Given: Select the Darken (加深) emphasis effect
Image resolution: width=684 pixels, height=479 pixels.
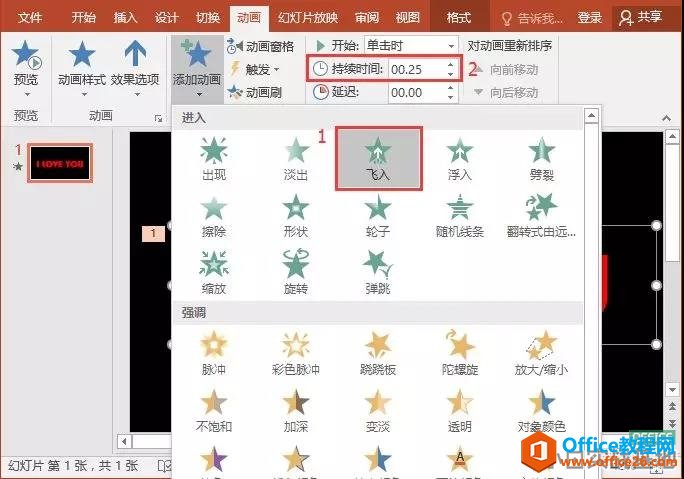Looking at the screenshot, I should 296,410.
